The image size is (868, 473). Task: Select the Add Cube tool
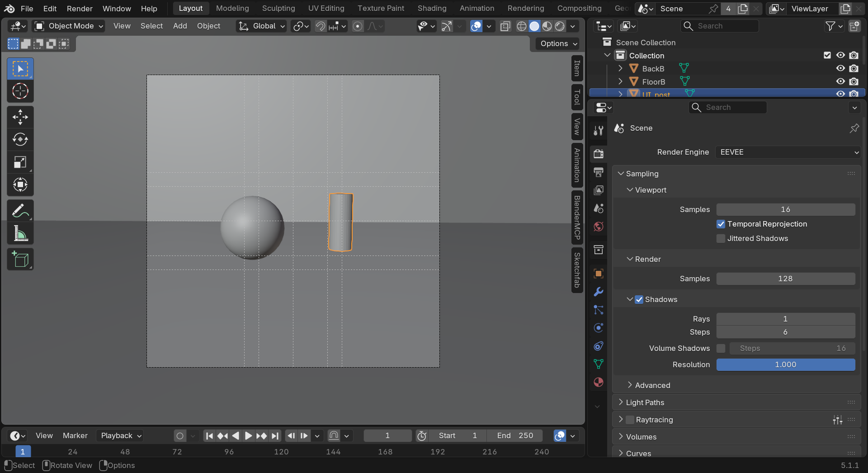tap(20, 259)
